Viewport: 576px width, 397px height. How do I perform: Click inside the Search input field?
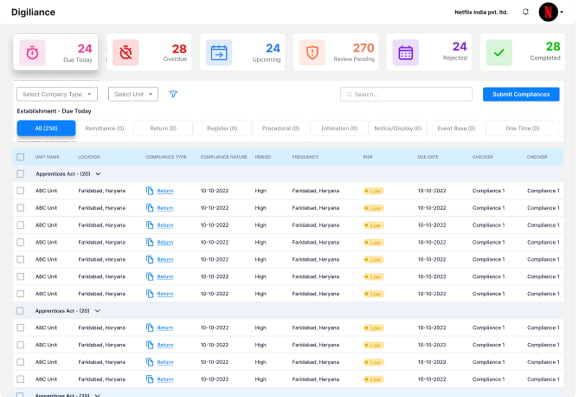pyautogui.click(x=406, y=94)
